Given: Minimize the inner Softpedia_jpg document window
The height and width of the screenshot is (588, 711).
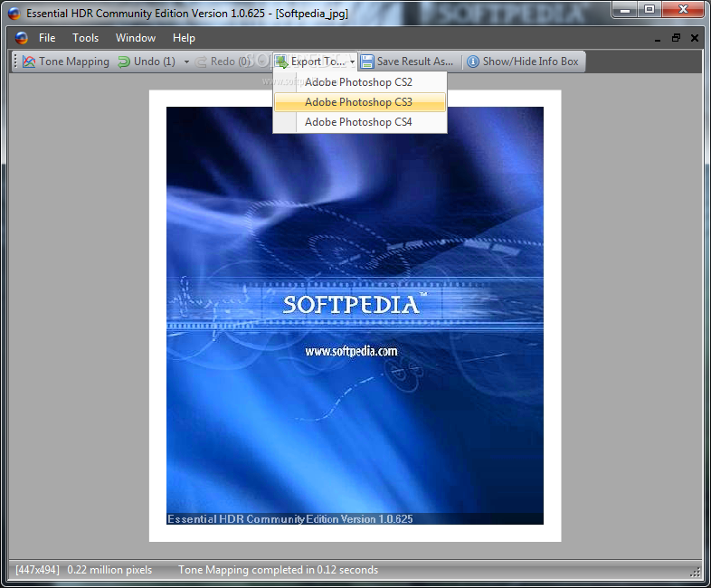Looking at the screenshot, I should pos(658,39).
